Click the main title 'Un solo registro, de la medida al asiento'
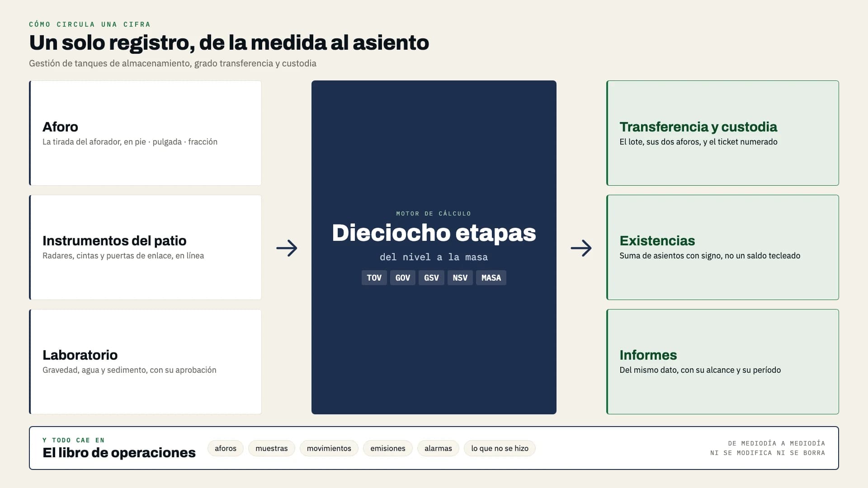This screenshot has width=868, height=488. pyautogui.click(x=229, y=43)
